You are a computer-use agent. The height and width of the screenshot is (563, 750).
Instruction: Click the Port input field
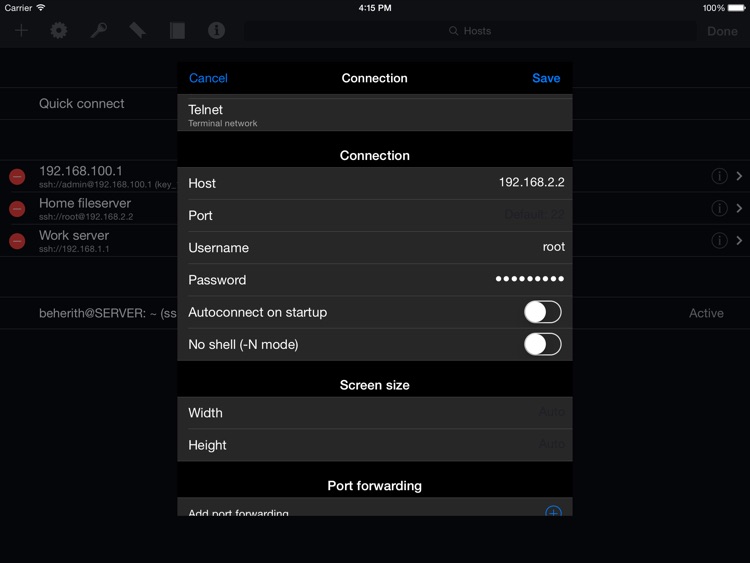pos(375,215)
